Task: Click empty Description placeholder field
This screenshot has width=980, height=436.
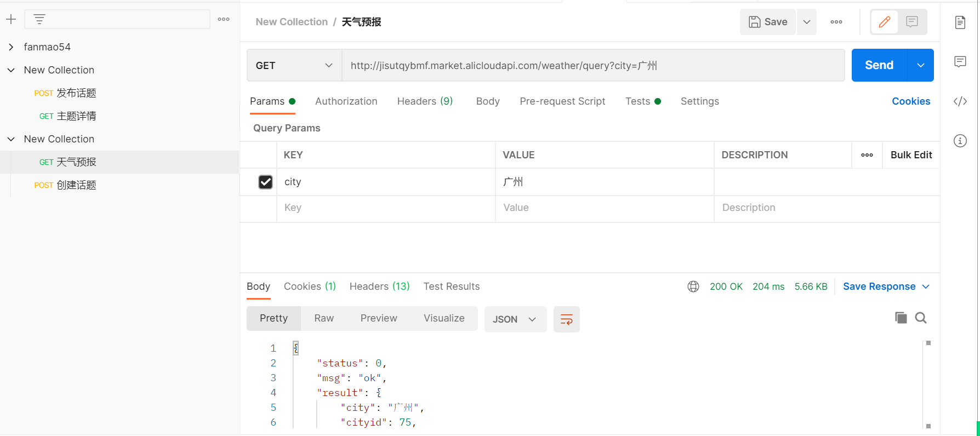Action: pos(827,208)
